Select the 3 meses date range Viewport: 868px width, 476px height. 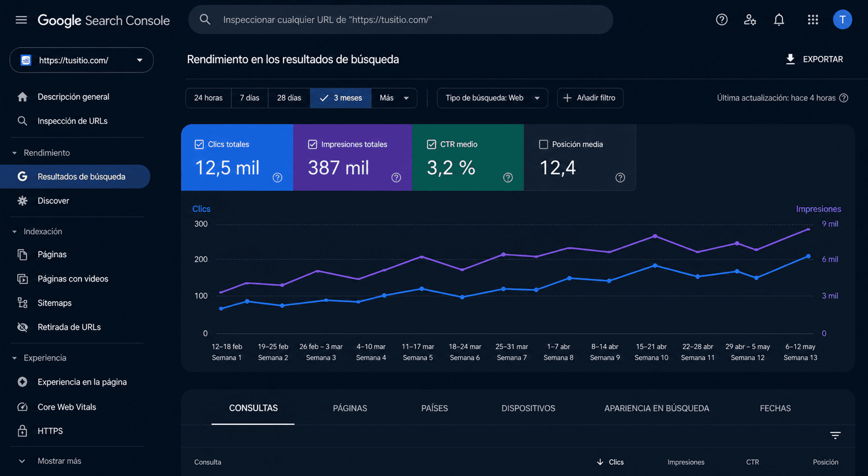(340, 98)
